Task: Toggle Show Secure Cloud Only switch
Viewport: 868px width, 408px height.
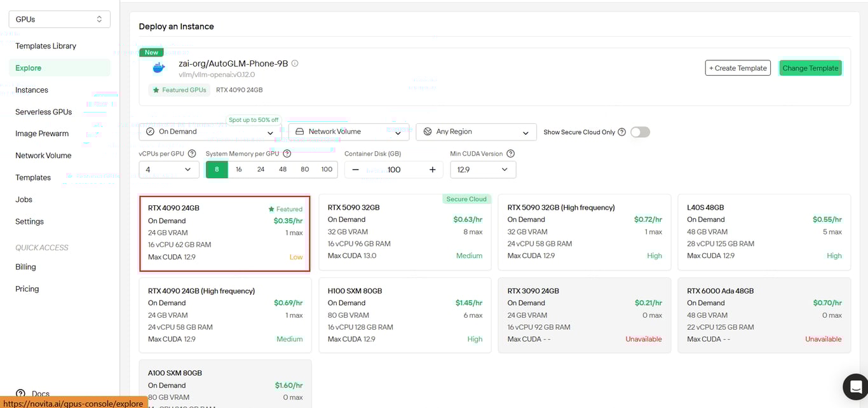Action: 640,132
